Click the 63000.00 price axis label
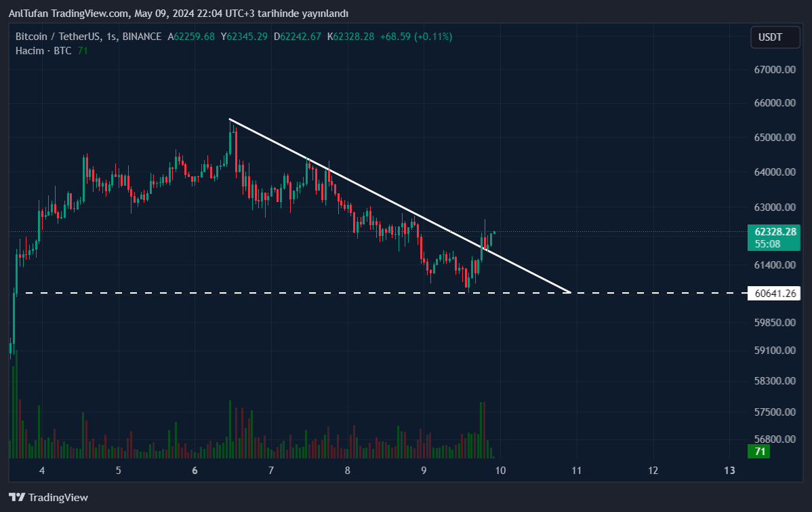 coord(775,208)
